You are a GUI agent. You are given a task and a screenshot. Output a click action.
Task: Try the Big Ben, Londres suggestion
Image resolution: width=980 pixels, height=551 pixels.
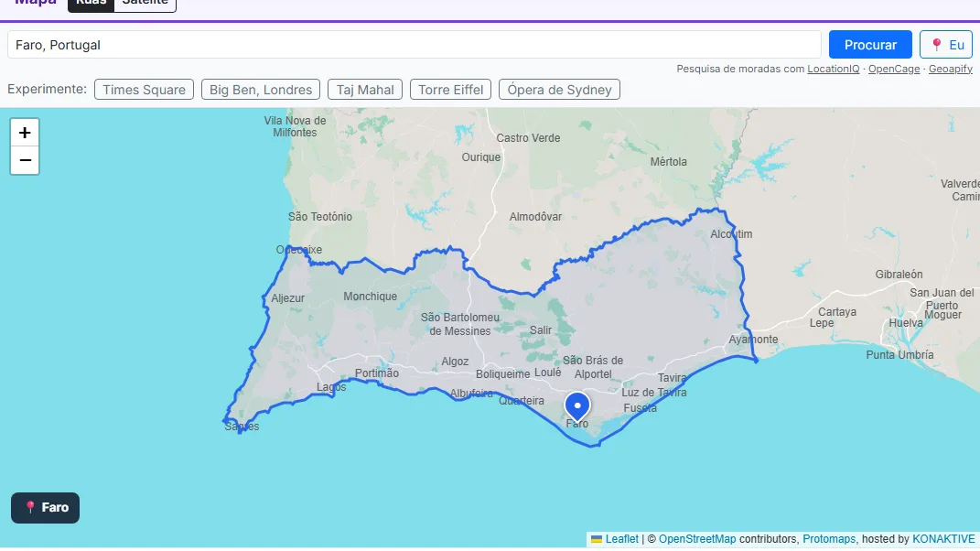[x=261, y=90]
